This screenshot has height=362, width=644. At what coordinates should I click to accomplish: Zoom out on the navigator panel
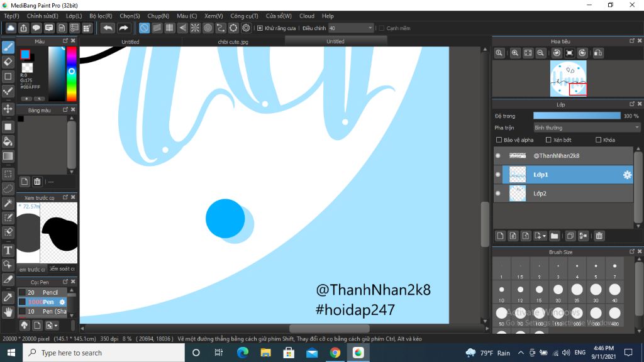coord(540,53)
